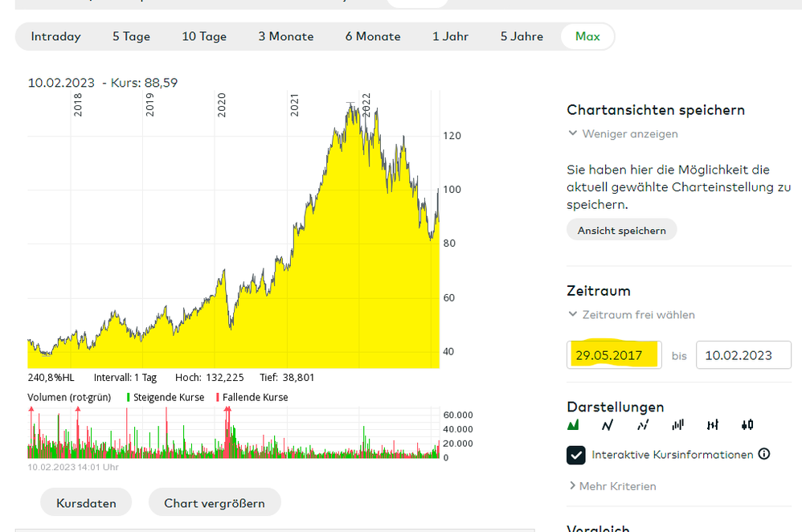Open Kursdaten below the chart
The image size is (802, 532).
[86, 503]
